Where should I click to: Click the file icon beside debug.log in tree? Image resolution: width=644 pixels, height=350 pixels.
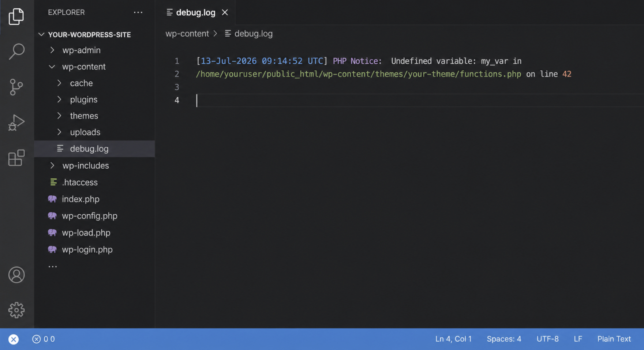point(60,148)
